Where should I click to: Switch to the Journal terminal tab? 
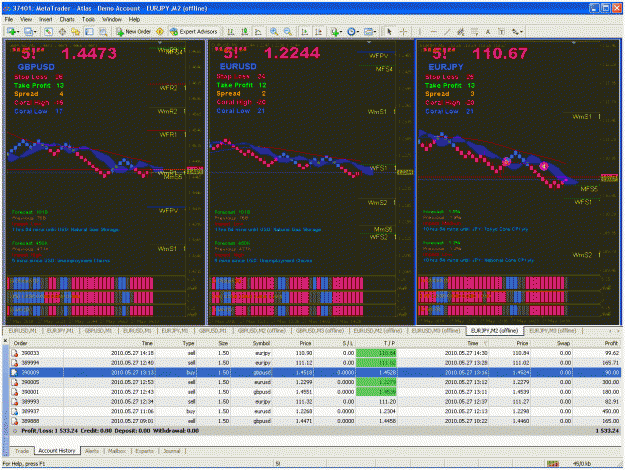[172, 451]
